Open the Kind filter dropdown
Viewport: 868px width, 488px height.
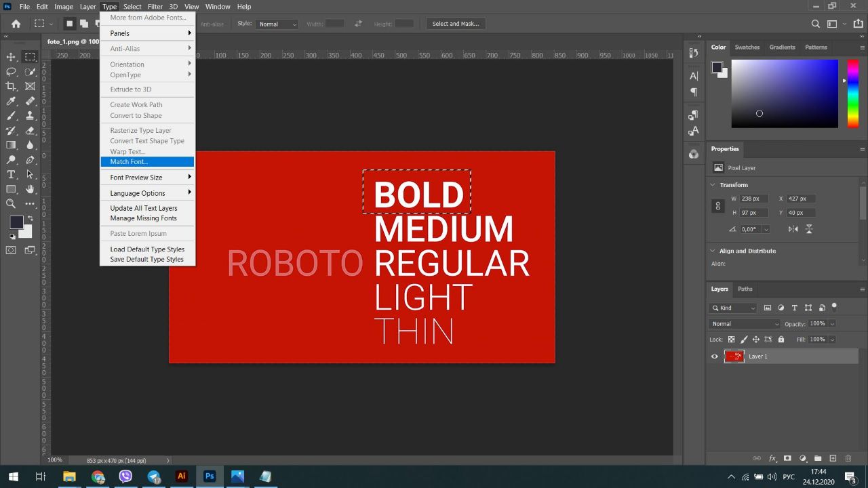point(733,308)
